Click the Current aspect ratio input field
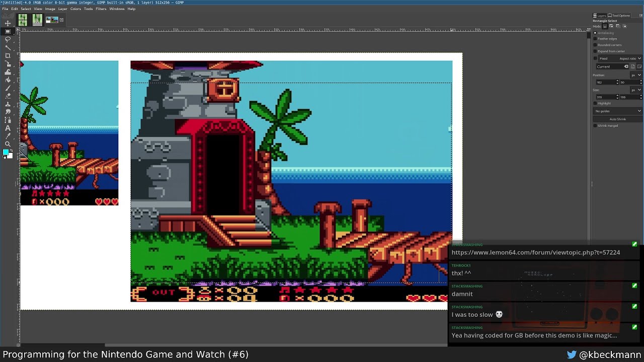Screen dimensions: 644x362 click(609, 66)
